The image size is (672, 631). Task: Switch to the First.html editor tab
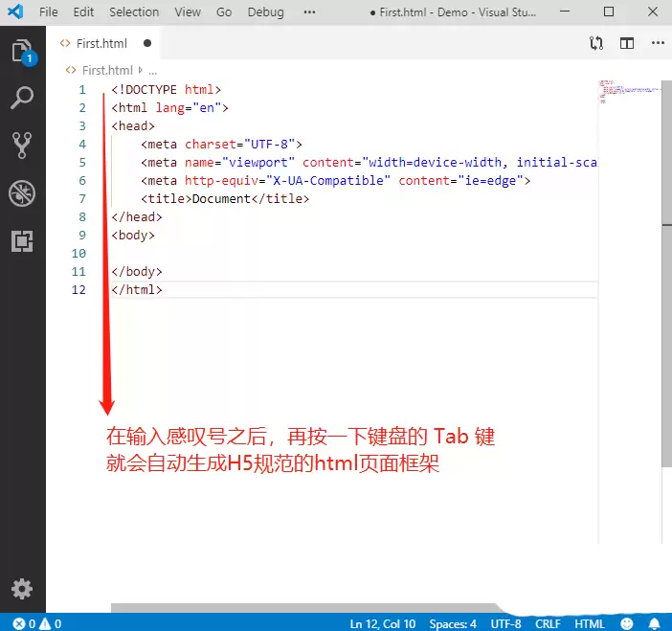pyautogui.click(x=101, y=43)
